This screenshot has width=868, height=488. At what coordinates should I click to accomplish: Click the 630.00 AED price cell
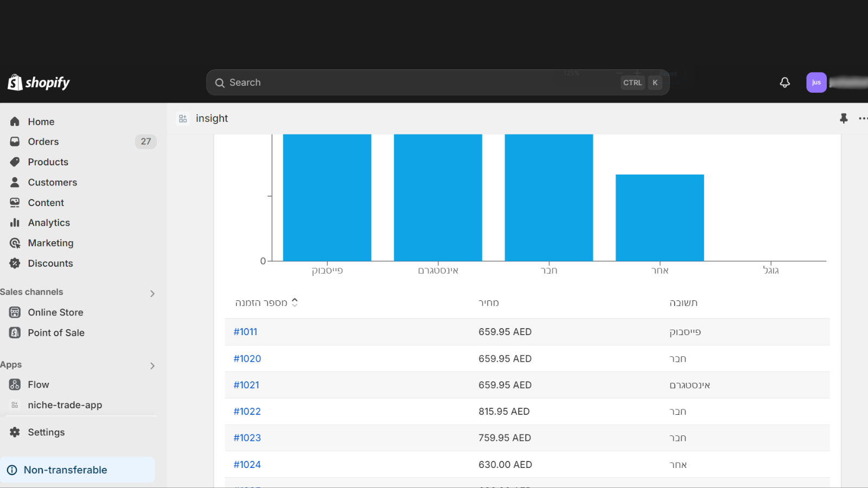[x=505, y=465]
